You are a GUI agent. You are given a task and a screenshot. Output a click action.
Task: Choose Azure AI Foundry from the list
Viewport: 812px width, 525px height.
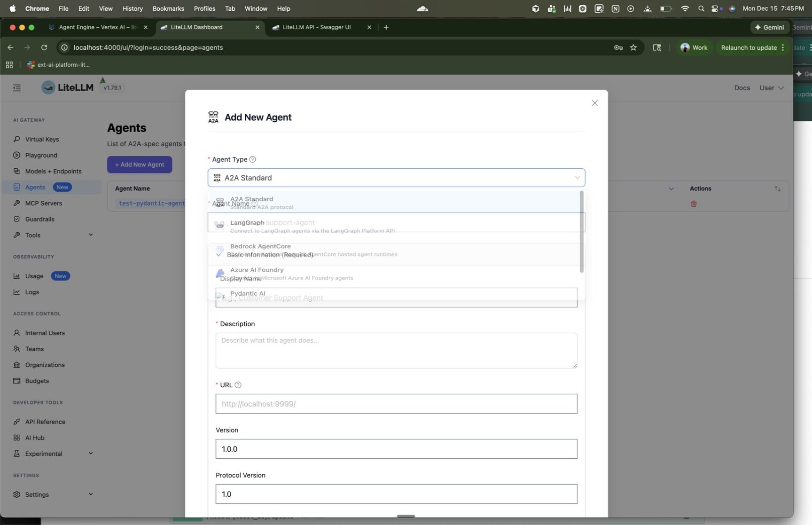394,273
